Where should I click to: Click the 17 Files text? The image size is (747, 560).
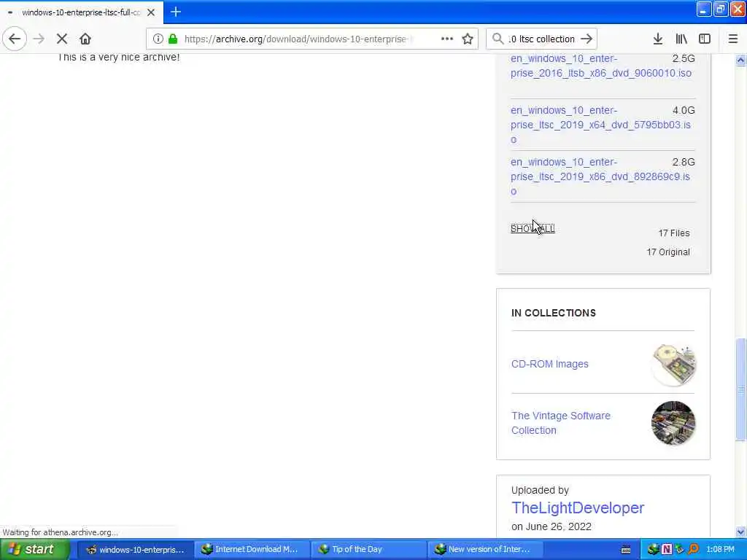(673, 233)
